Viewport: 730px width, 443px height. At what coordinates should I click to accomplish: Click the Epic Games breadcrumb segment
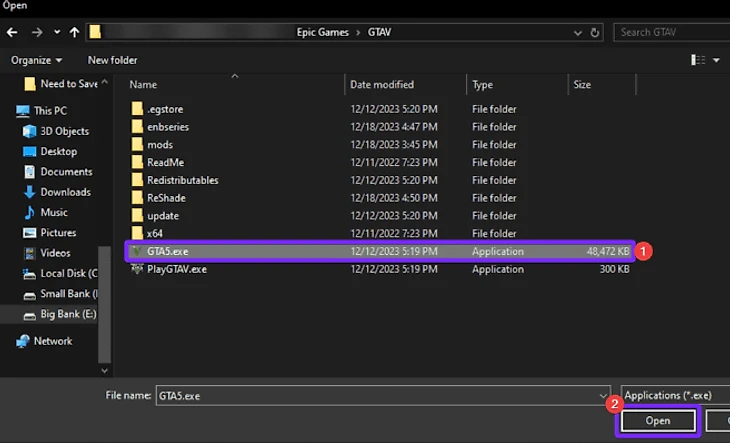pyautogui.click(x=323, y=32)
